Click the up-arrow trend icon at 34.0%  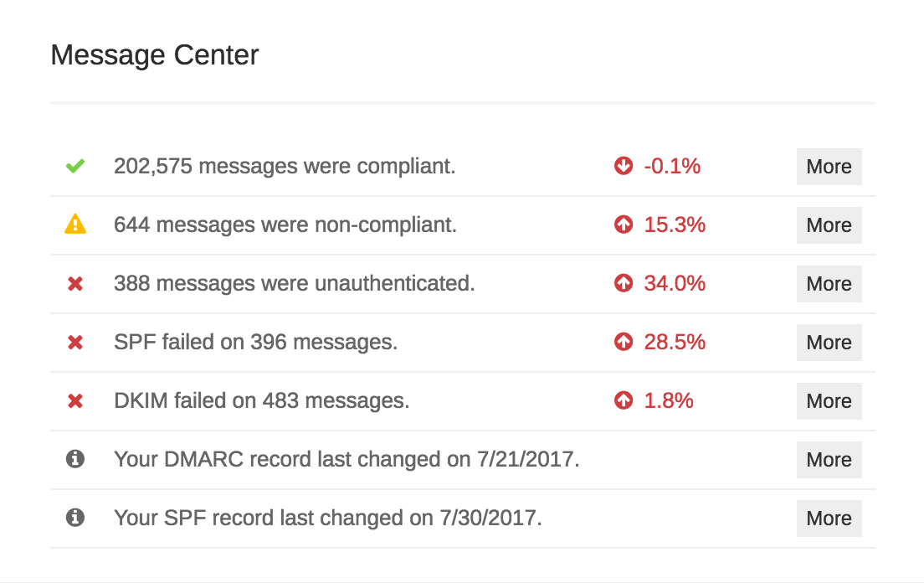tap(624, 283)
